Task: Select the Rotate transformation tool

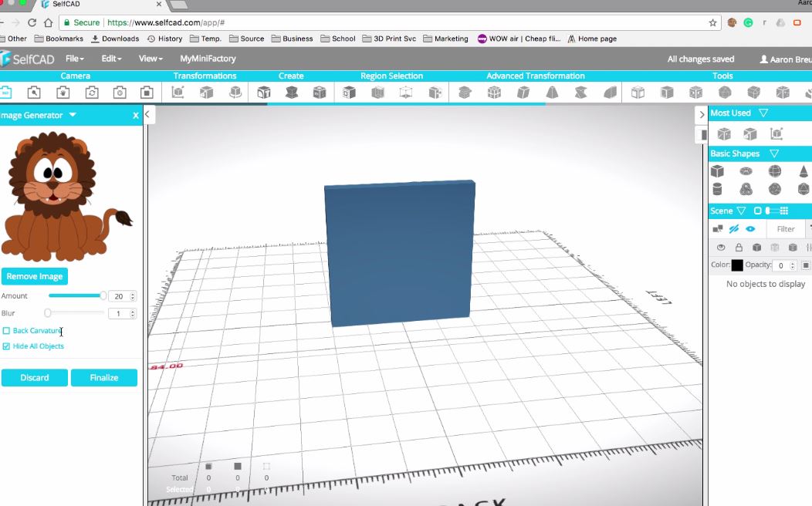Action: coord(235,93)
